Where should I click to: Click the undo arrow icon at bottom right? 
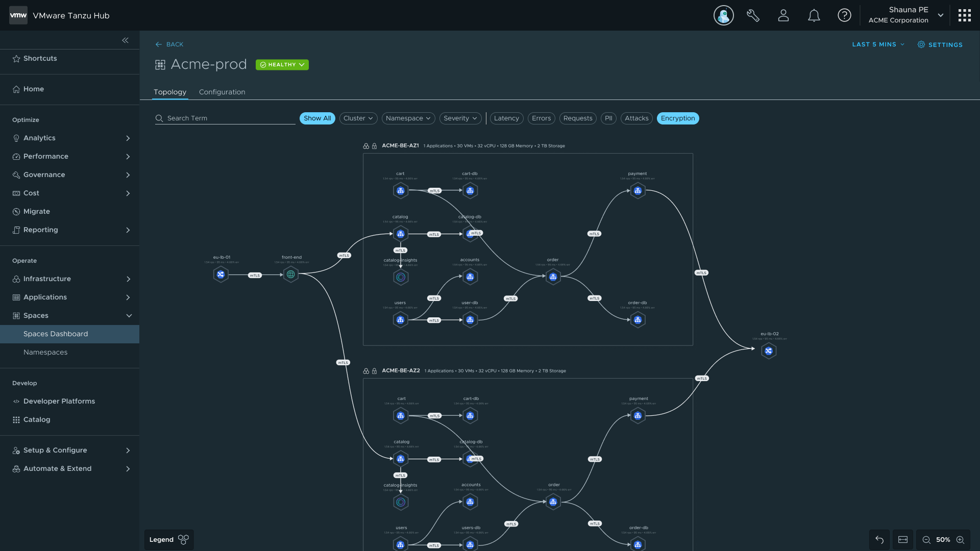(879, 540)
